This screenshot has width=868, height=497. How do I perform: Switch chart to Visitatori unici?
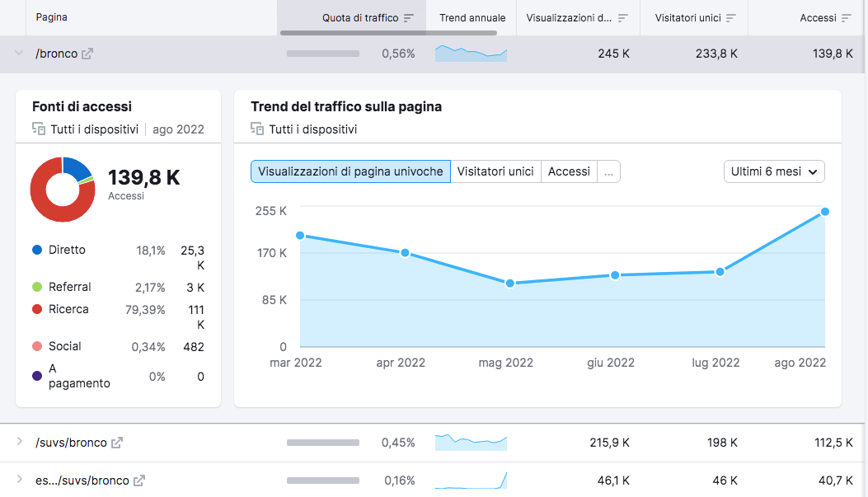[495, 171]
